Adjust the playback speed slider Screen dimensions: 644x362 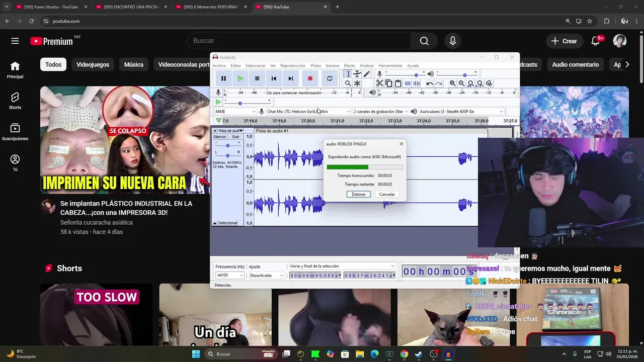[247, 103]
